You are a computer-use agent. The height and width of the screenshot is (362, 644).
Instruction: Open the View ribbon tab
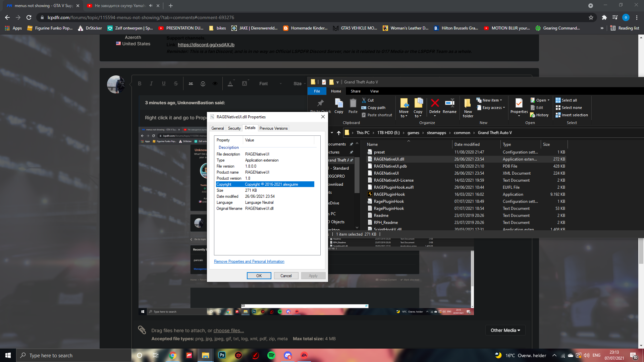pyautogui.click(x=374, y=91)
